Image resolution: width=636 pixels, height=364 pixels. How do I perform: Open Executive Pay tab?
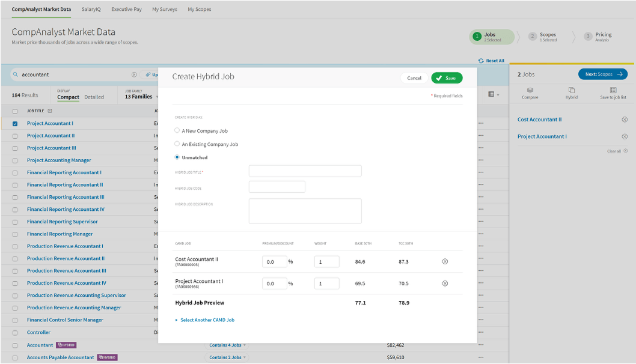127,9
